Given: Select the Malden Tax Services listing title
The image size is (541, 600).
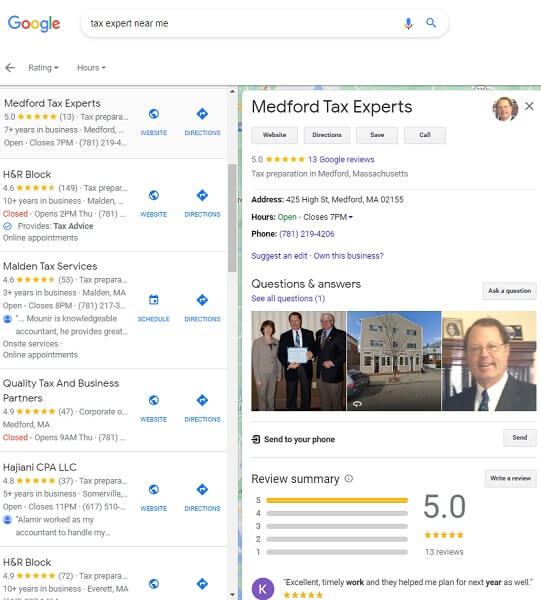Looking at the screenshot, I should tap(50, 266).
